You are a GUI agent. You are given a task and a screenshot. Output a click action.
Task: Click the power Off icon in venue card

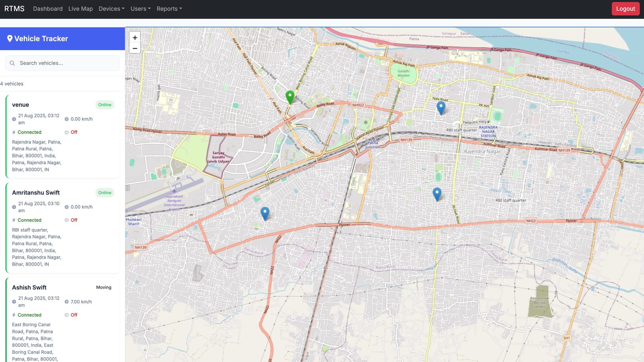click(67, 132)
